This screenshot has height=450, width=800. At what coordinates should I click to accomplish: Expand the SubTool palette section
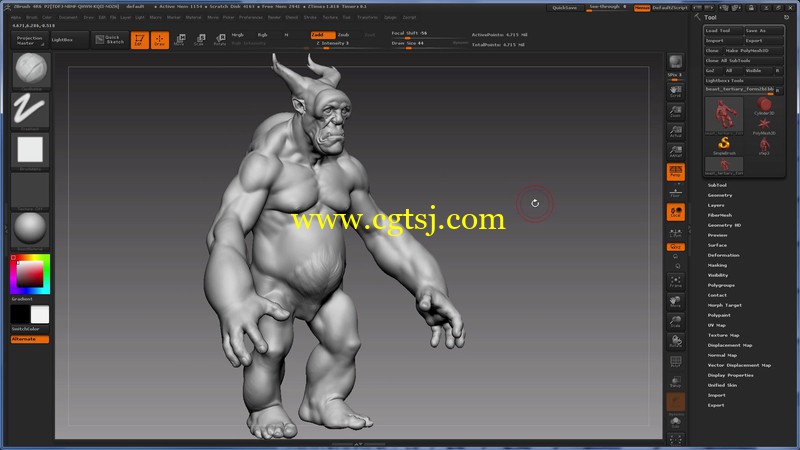(x=717, y=185)
